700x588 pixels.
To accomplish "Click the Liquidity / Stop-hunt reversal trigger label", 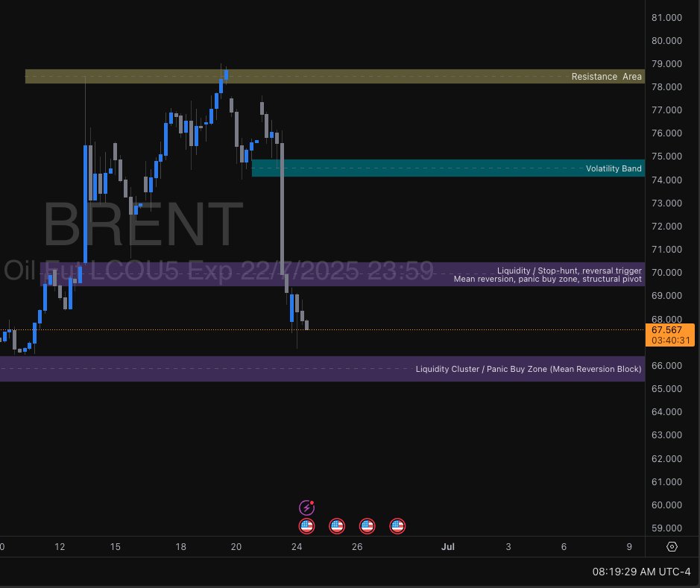I will click(569, 271).
